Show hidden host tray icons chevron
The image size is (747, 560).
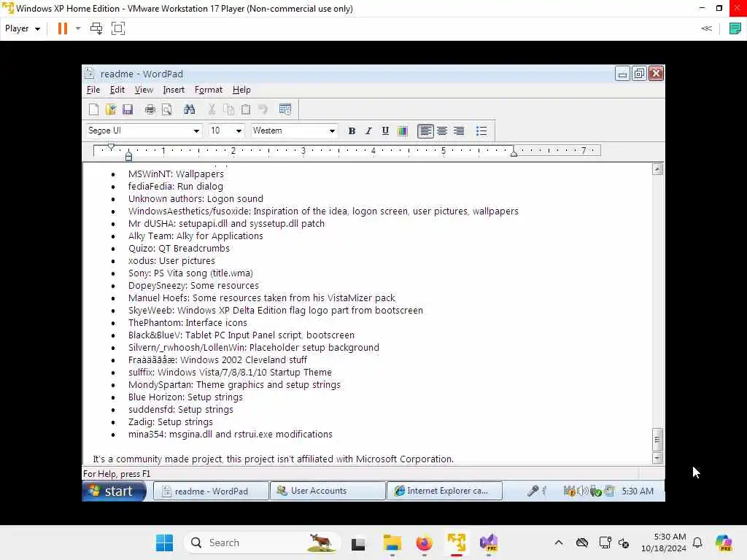point(559,542)
